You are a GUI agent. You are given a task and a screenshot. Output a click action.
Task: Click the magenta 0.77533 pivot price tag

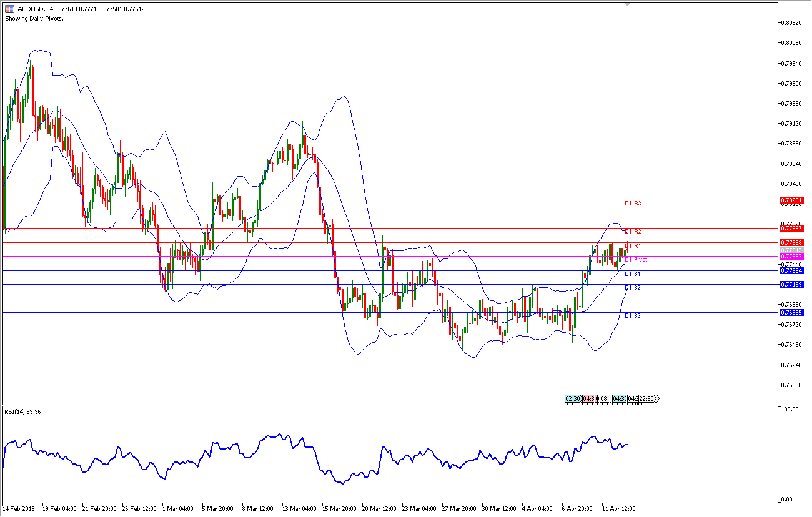point(791,256)
